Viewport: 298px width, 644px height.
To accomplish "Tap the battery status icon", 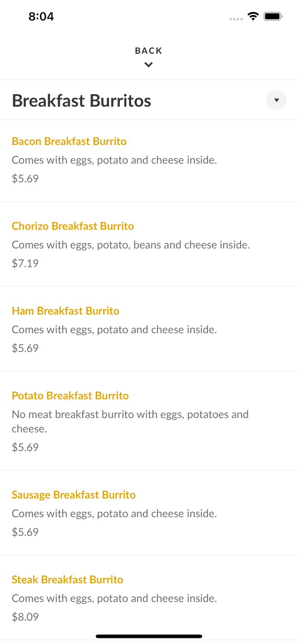I will (x=273, y=17).
